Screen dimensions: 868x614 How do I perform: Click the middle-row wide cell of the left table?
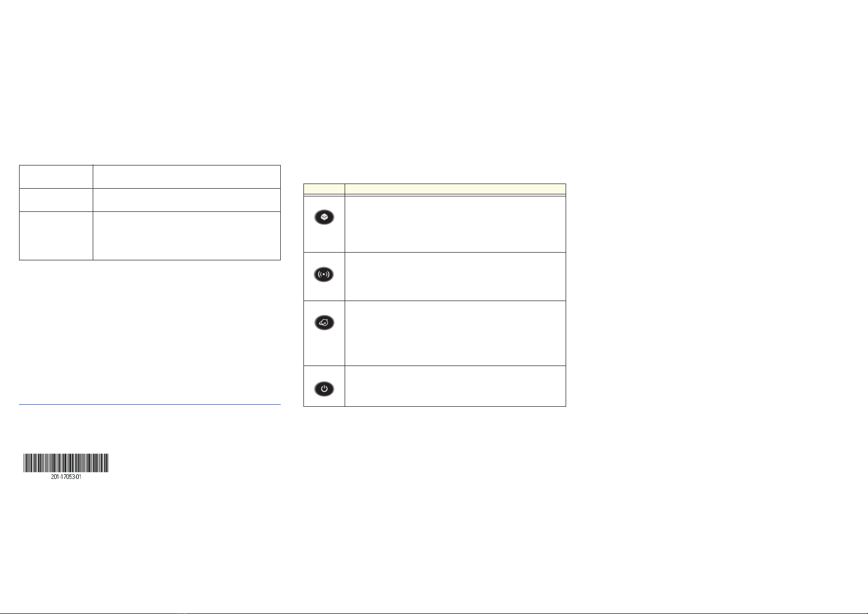pyautogui.click(x=186, y=200)
